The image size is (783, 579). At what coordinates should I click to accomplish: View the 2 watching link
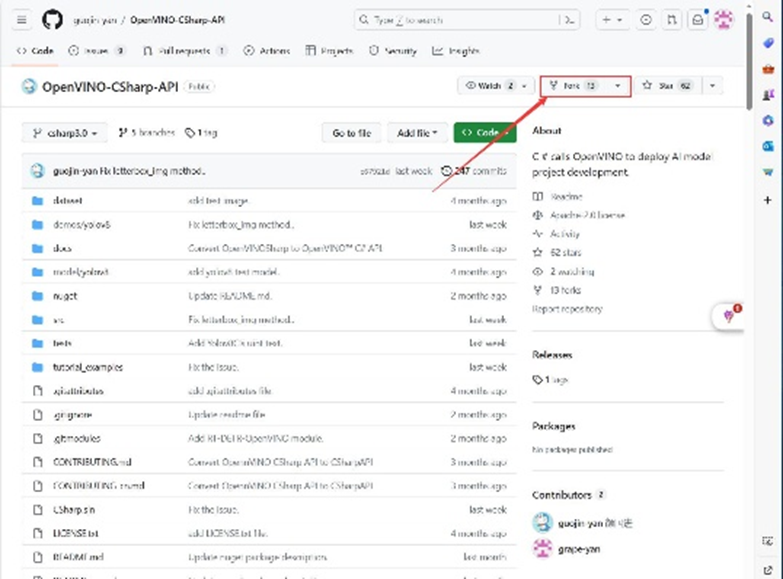click(563, 272)
